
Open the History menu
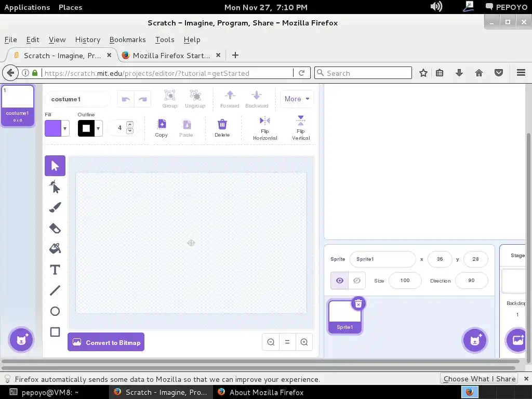tap(87, 39)
